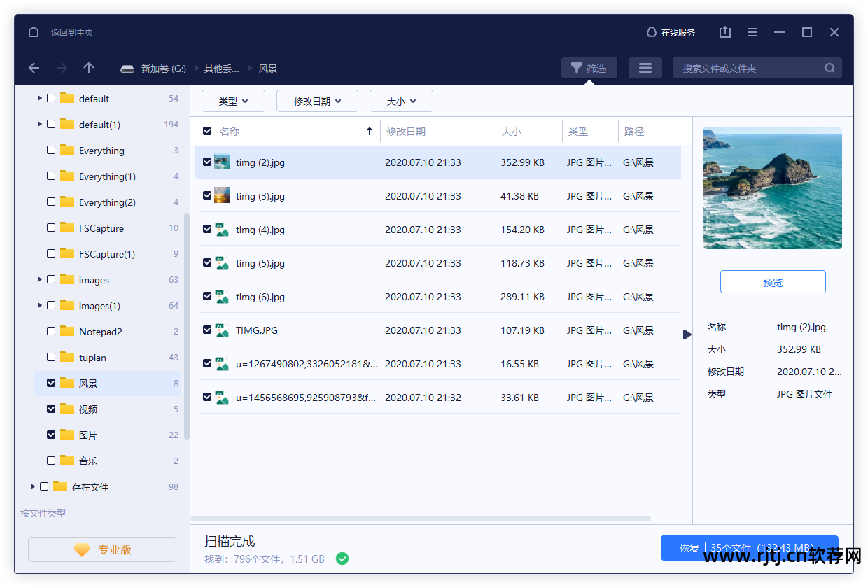
Task: Click the 音乐 folder icon
Action: click(67, 461)
